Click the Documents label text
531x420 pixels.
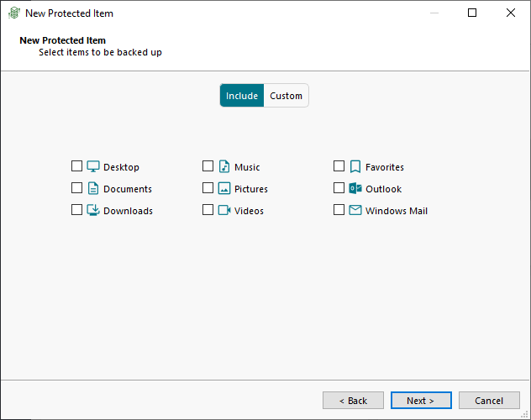tap(128, 189)
